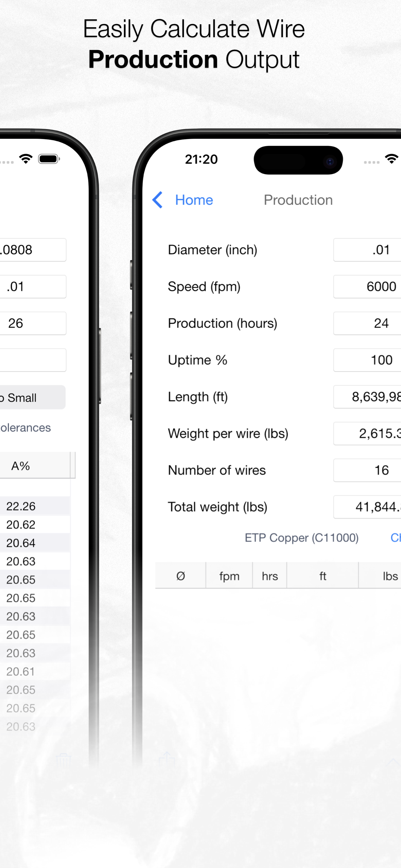Go back using the Home link
The image size is (401, 868).
tap(194, 200)
